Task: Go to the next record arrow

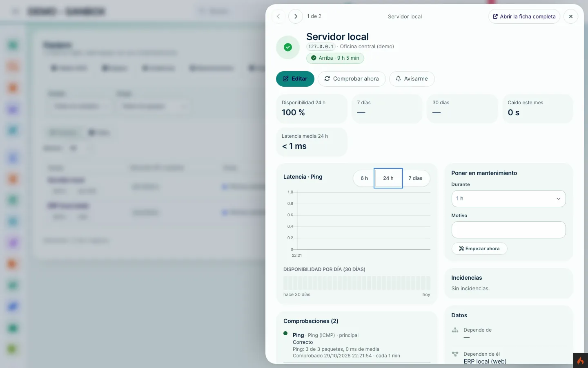Action: 296,16
